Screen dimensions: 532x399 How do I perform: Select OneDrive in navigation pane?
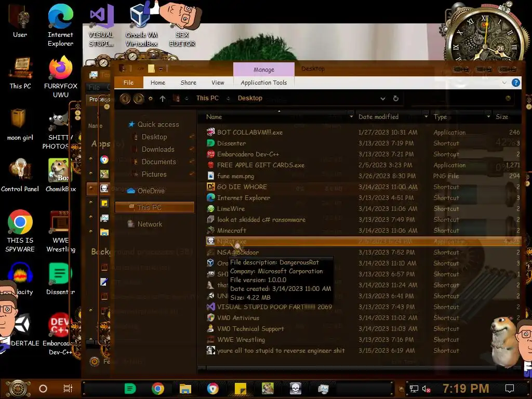[x=151, y=191]
